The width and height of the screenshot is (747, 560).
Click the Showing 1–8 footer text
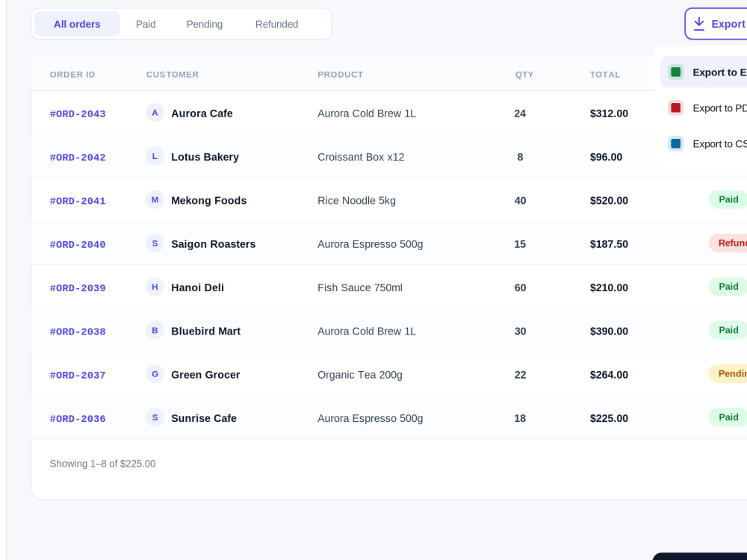click(x=102, y=464)
